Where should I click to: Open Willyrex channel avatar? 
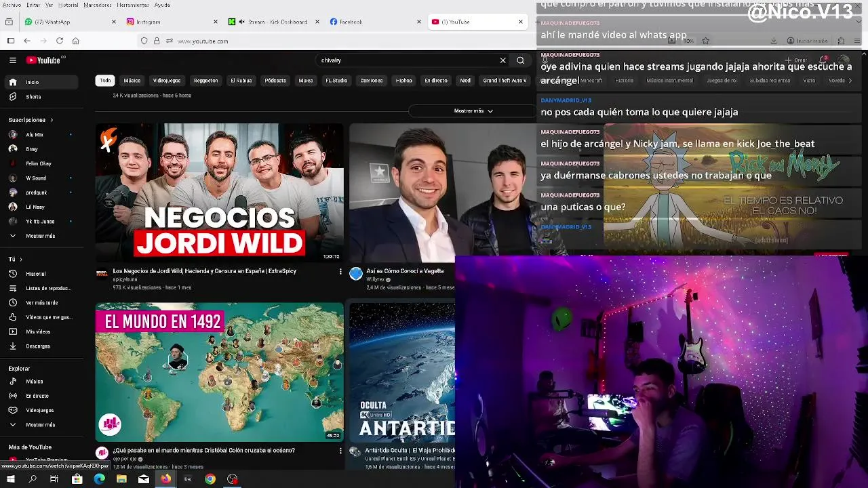[x=356, y=273]
